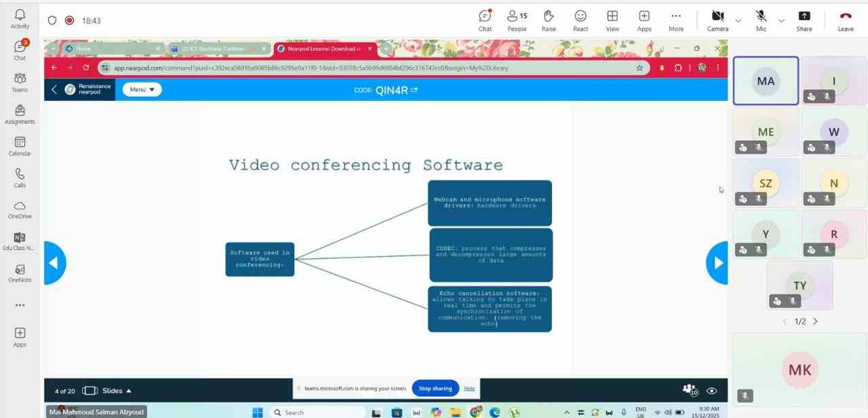Image resolution: width=868 pixels, height=418 pixels.
Task: Unmute the Mic in the meeting toolbar
Action: click(x=762, y=20)
